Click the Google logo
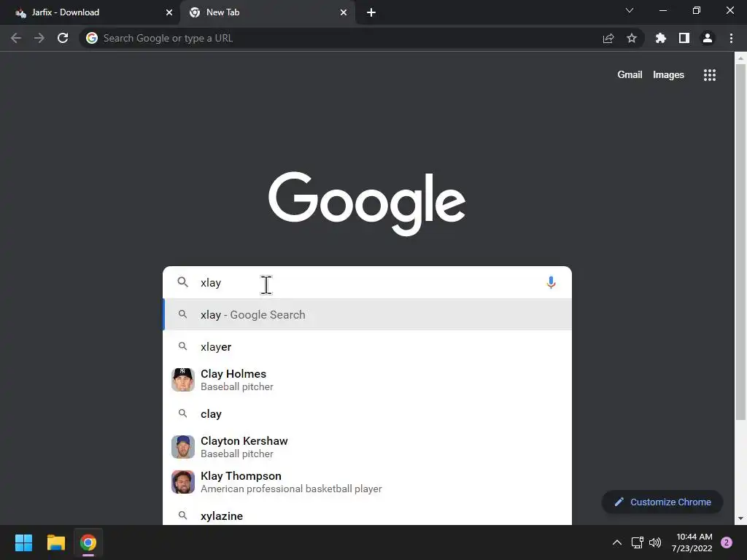The width and height of the screenshot is (747, 560). pyautogui.click(x=367, y=203)
